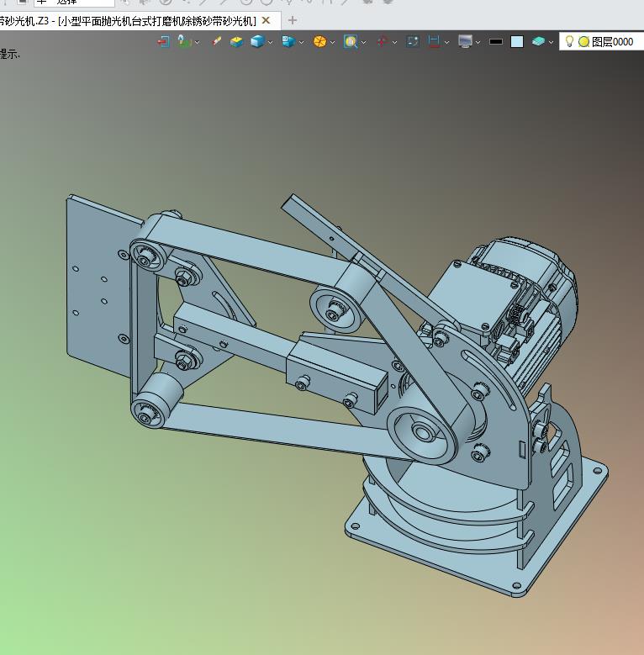Expand shaded cube display mode dropdown

tap(270, 42)
